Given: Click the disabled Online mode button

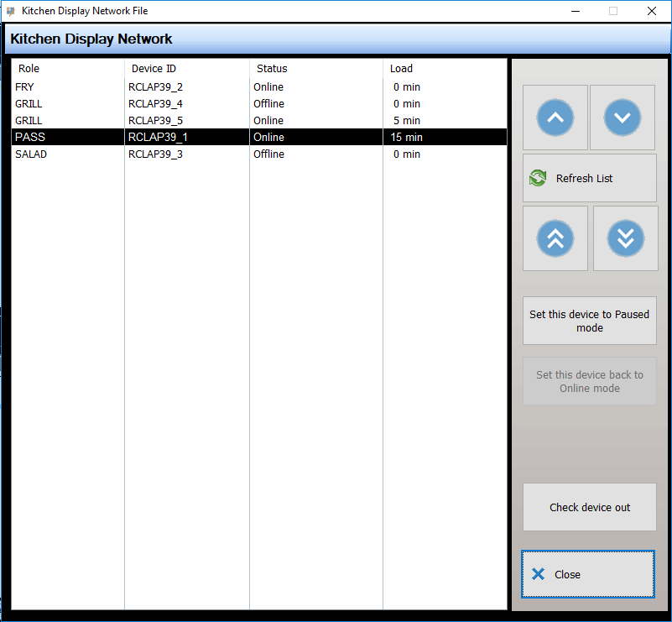Looking at the screenshot, I should coord(589,381).
